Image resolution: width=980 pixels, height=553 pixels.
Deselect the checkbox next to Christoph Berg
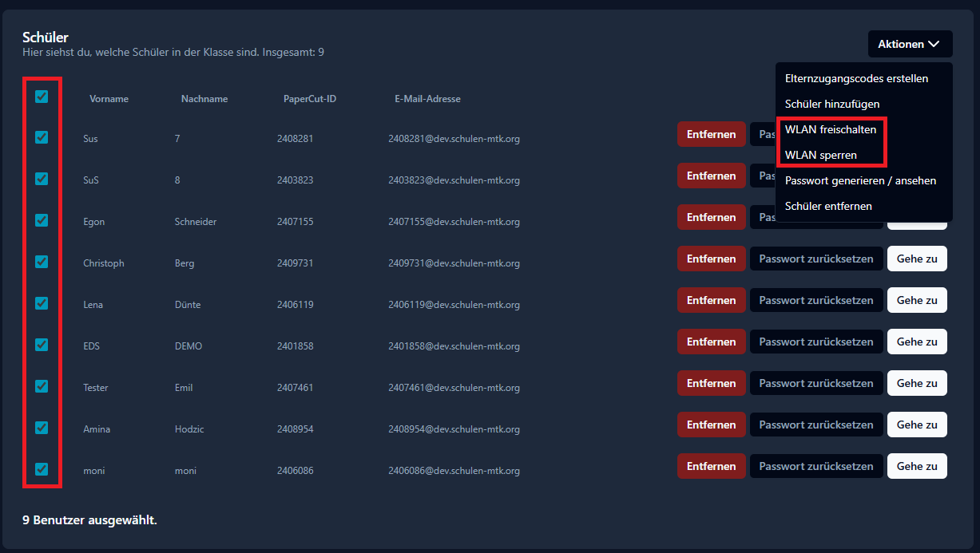tap(41, 262)
